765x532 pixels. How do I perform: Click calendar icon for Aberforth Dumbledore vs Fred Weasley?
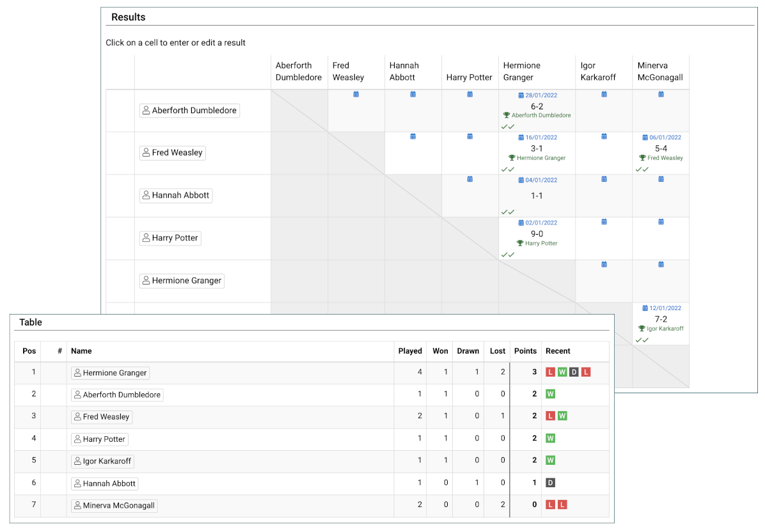[356, 95]
